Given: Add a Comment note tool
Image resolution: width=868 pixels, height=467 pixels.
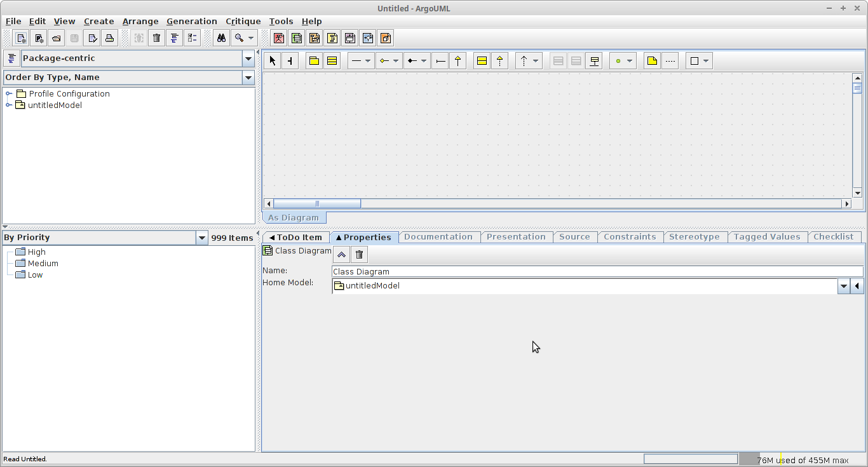Looking at the screenshot, I should pyautogui.click(x=652, y=61).
